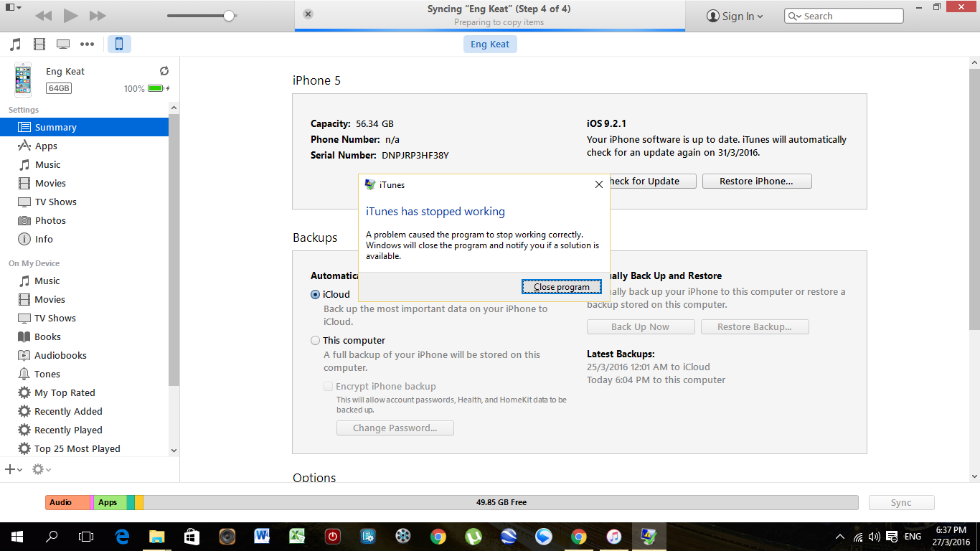The height and width of the screenshot is (551, 980).
Task: Open the Recently Added playlist gear icon
Action: pyautogui.click(x=24, y=411)
